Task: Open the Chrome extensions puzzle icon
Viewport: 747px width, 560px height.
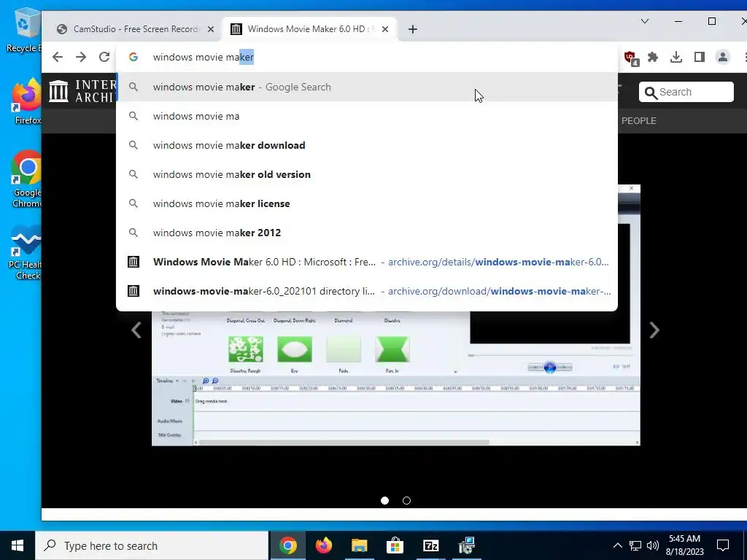Action: 653,57
